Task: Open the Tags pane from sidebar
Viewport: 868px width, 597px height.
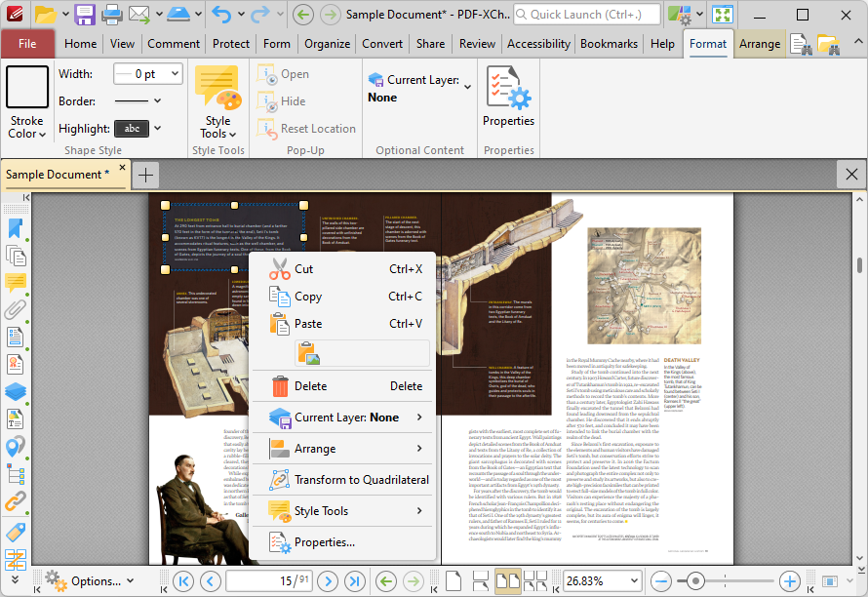Action: pos(15,532)
